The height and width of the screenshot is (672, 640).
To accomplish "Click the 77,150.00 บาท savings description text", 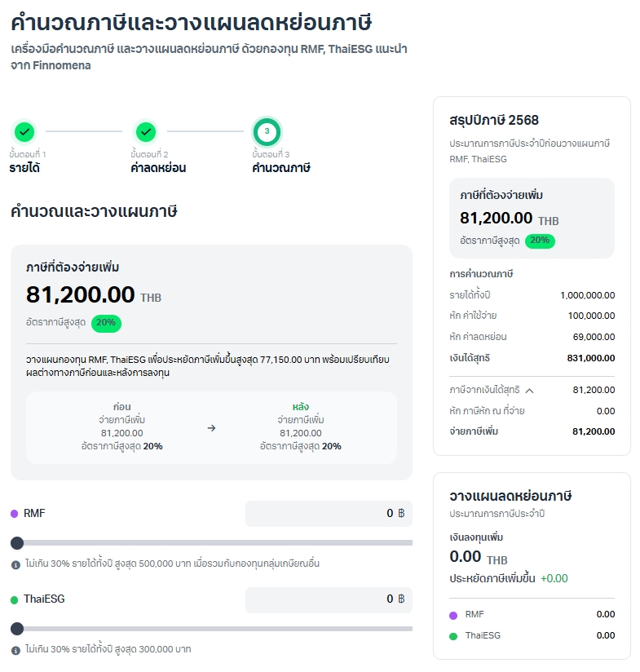I will (x=208, y=366).
